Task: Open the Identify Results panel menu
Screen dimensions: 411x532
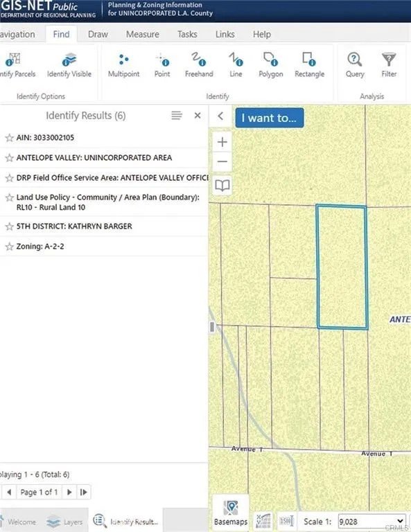Action: click(x=177, y=116)
